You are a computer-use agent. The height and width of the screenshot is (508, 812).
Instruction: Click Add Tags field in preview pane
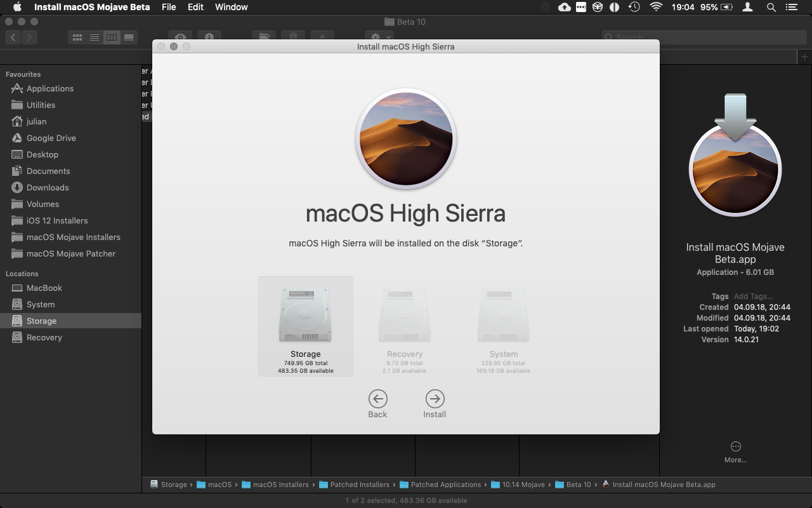tap(753, 296)
